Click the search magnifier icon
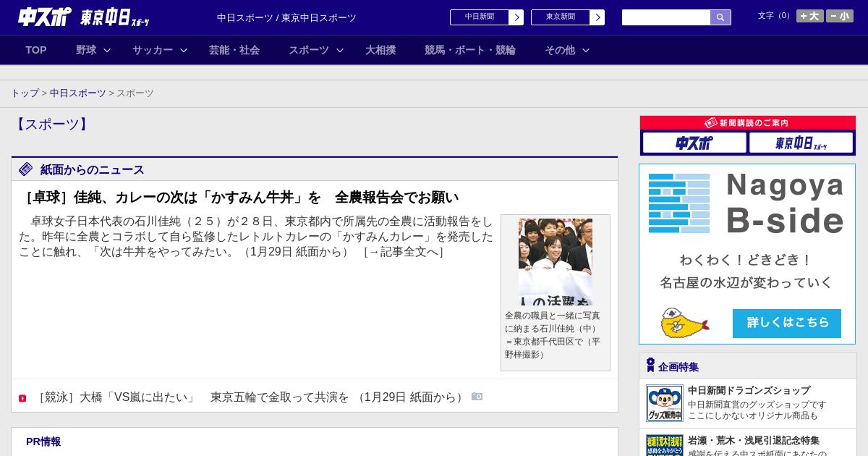This screenshot has height=456, width=868. pyautogui.click(x=720, y=17)
